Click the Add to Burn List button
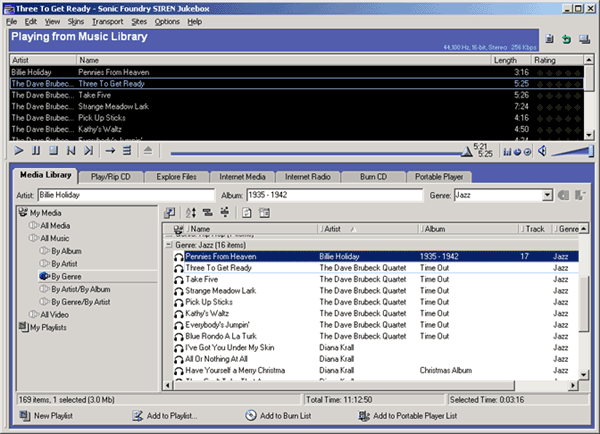The height and width of the screenshot is (434, 600). pyautogui.click(x=278, y=416)
